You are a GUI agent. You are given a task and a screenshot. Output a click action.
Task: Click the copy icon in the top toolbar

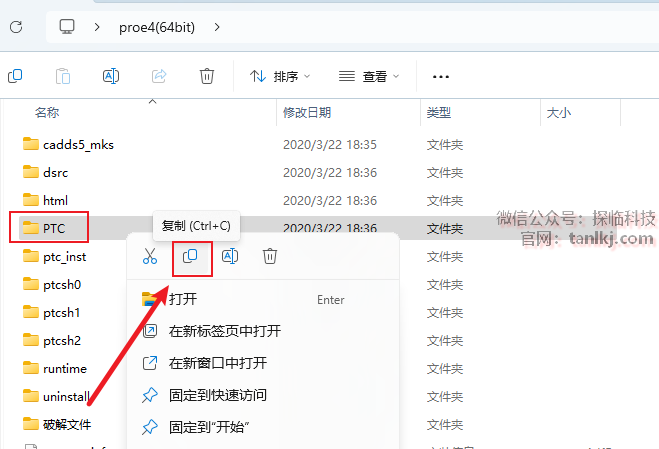click(15, 76)
